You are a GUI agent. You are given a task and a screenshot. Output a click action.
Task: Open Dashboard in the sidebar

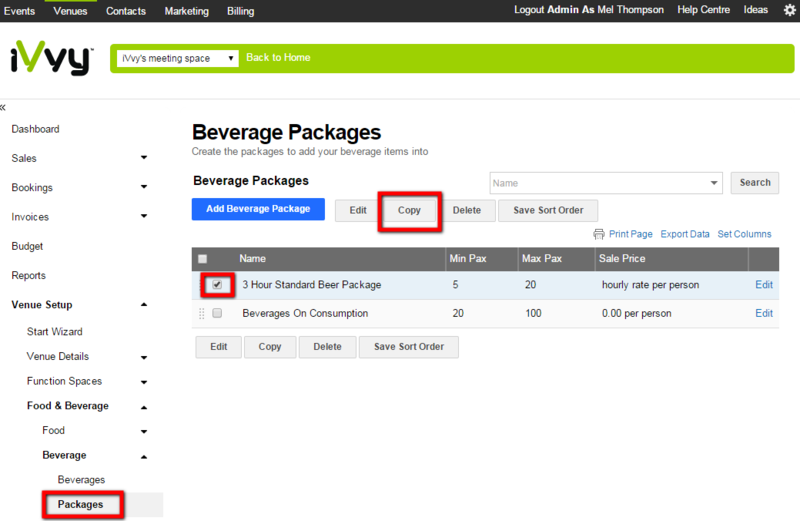[x=35, y=129]
